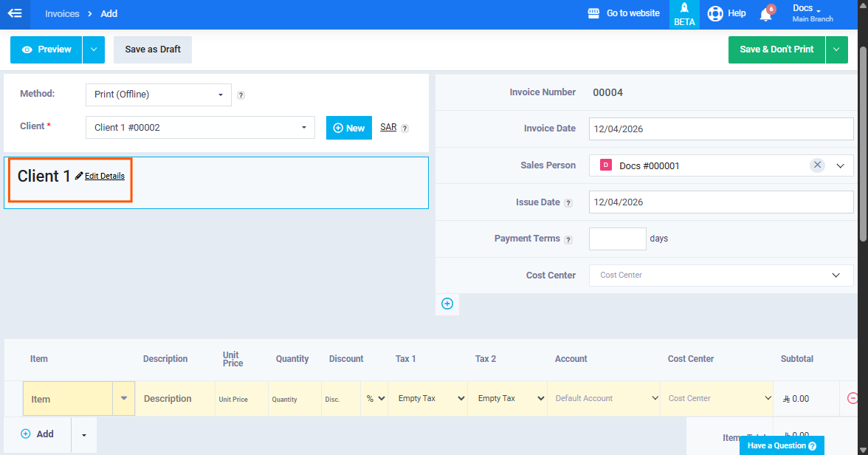Click the help icon beside Method
The image size is (868, 455).
coord(241,95)
